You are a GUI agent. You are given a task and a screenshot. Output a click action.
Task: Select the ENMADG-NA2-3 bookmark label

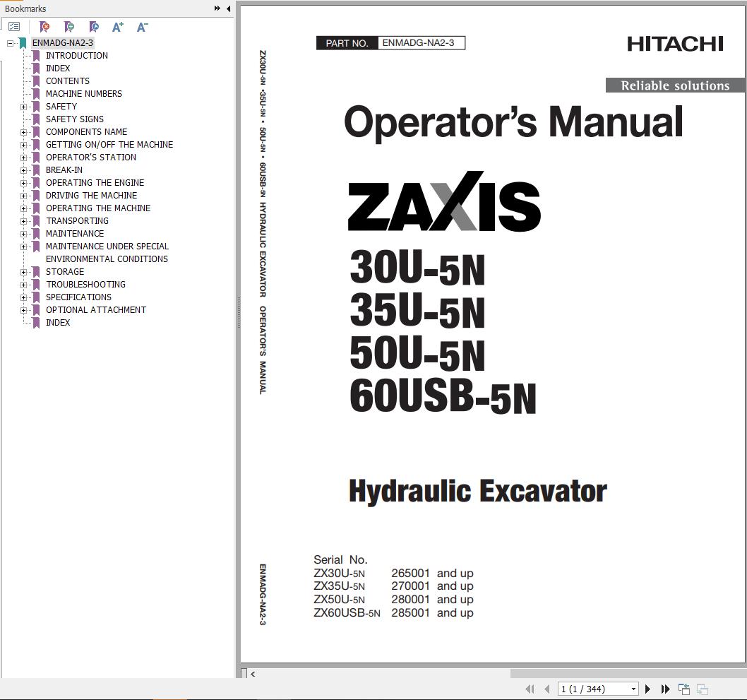(62, 43)
